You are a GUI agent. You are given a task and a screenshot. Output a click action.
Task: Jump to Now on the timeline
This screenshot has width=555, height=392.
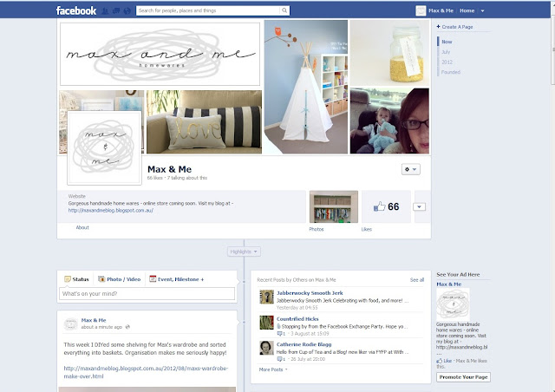coord(447,42)
